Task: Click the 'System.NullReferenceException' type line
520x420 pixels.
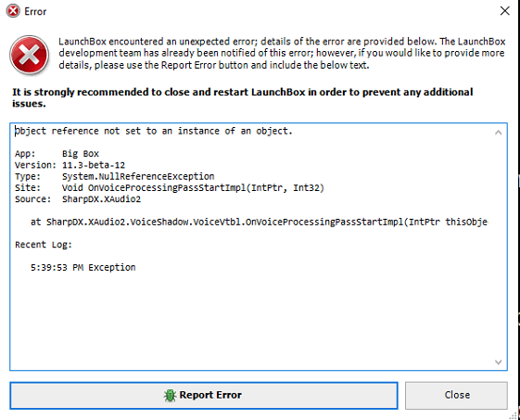Action: (114, 176)
